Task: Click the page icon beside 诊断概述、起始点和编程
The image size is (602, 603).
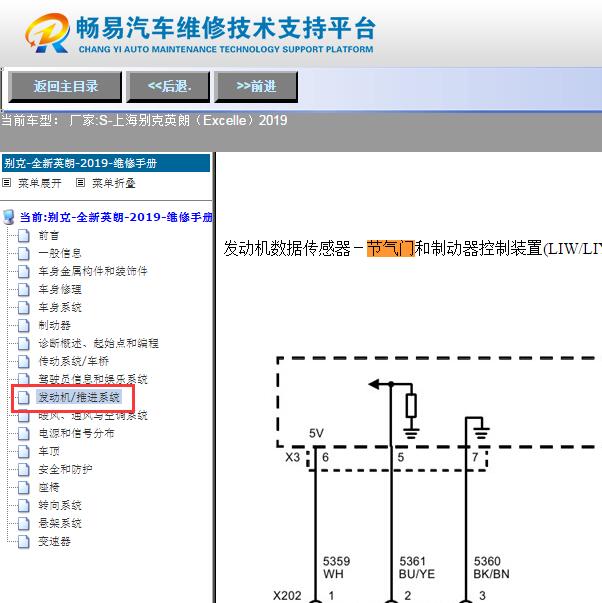Action: pyautogui.click(x=23, y=343)
